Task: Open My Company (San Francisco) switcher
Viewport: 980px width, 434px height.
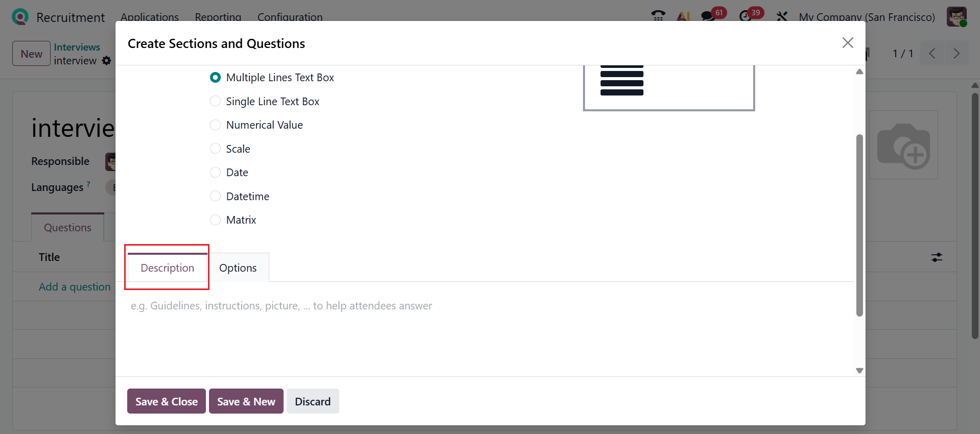Action: pos(867,17)
